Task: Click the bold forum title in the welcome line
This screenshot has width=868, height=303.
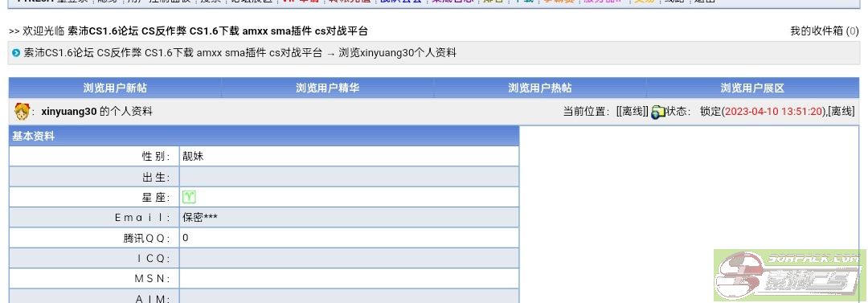Action: coord(218,31)
